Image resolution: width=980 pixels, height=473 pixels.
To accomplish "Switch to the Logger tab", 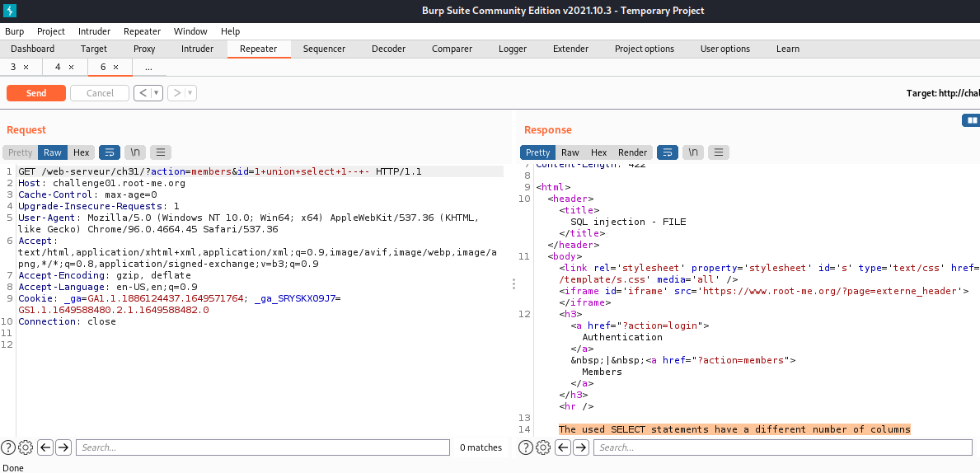I will pos(513,49).
